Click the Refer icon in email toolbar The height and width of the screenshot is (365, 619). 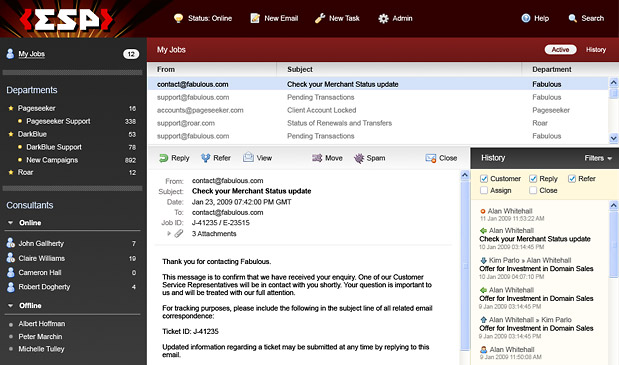(x=206, y=158)
